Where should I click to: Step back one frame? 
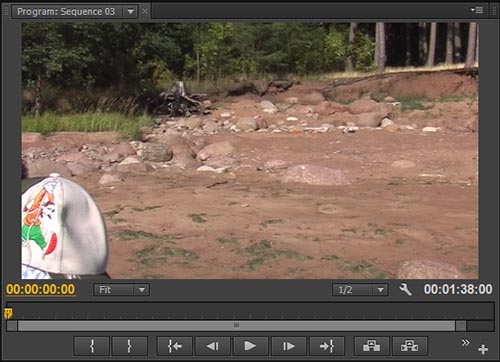tap(212, 346)
